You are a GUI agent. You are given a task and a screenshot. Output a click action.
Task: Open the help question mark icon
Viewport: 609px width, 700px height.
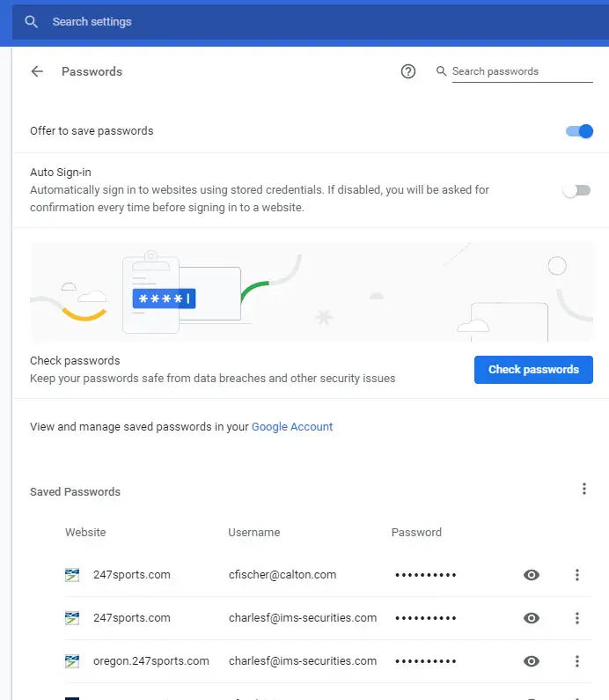(407, 71)
